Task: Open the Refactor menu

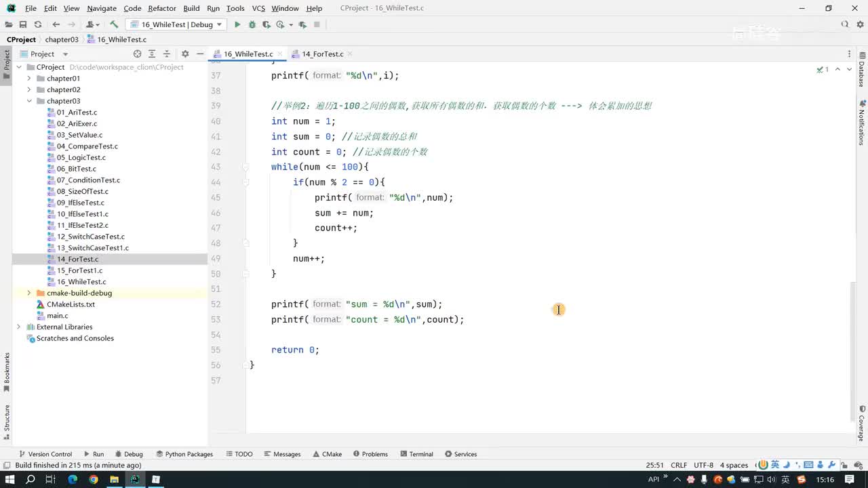Action: 161,8
